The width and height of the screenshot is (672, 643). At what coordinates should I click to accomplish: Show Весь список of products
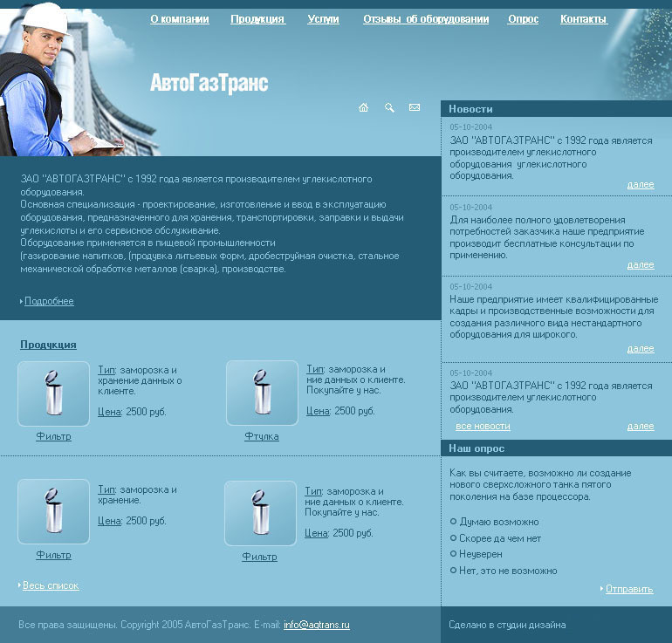tap(51, 585)
